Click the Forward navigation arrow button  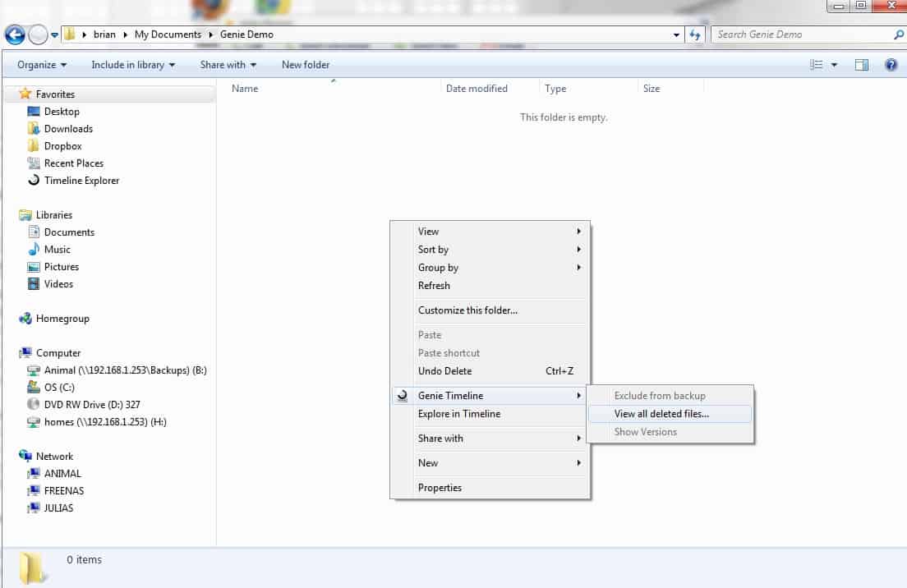click(x=38, y=34)
